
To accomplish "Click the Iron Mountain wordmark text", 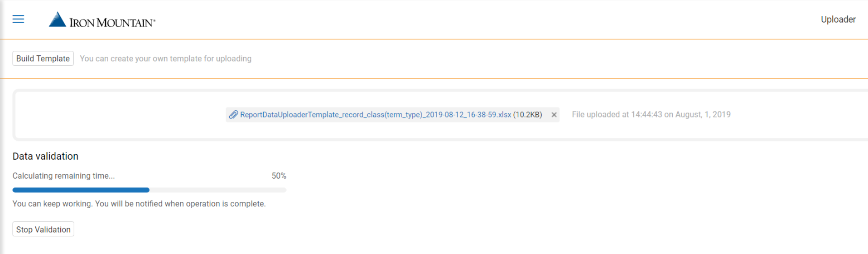I will [x=112, y=23].
